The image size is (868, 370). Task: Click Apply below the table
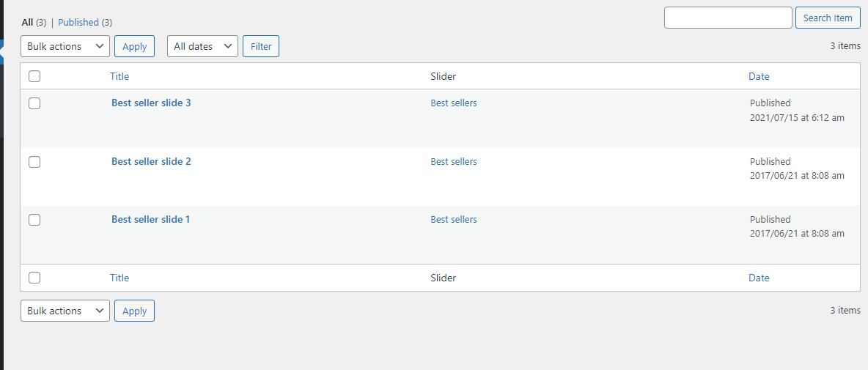(x=134, y=311)
